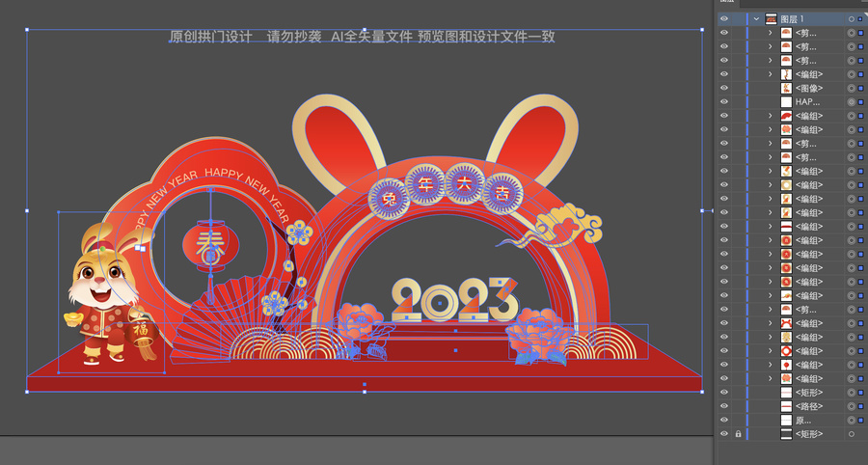Image resolution: width=868 pixels, height=465 pixels.
Task: Hide the <路径> path layer
Action: coord(724,406)
